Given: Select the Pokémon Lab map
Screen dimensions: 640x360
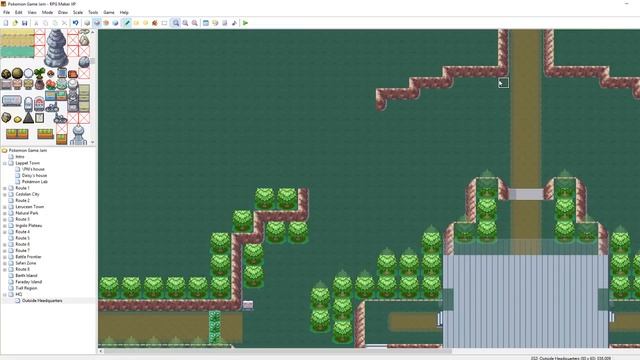Looking at the screenshot, I should (x=35, y=182).
